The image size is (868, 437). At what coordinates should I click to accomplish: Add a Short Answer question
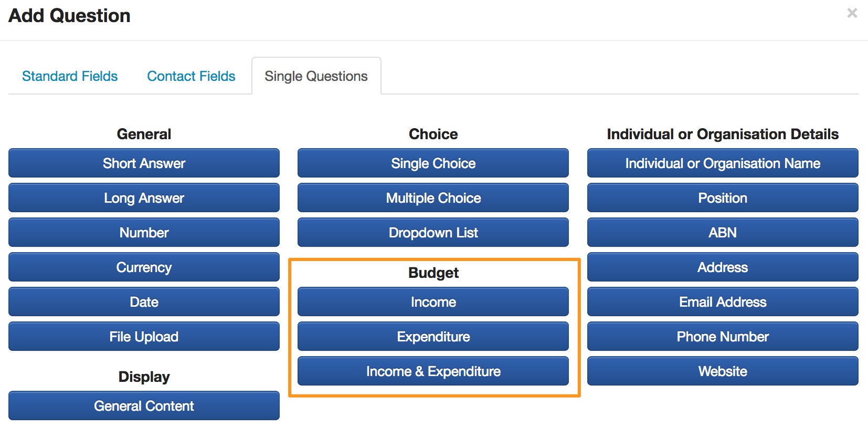coord(144,163)
